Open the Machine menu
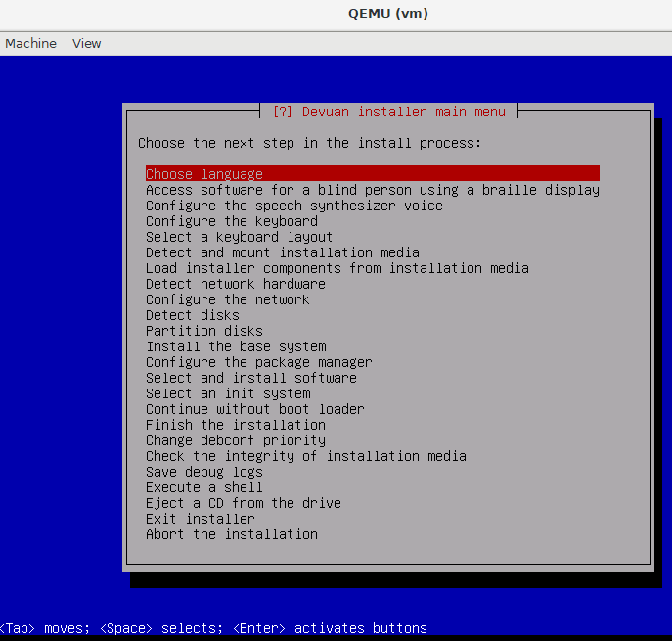The height and width of the screenshot is (641, 672). pyautogui.click(x=30, y=44)
